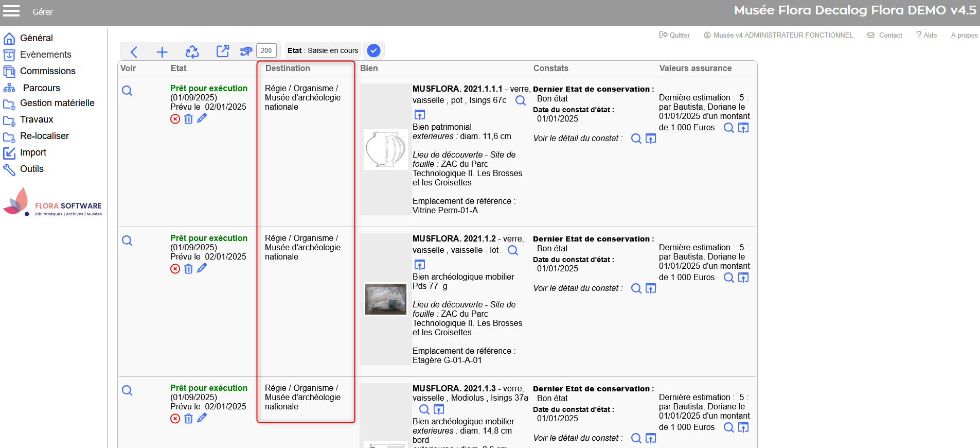Image resolution: width=980 pixels, height=448 pixels.
Task: Open Gestion matérielle in the sidebar
Action: tap(57, 103)
